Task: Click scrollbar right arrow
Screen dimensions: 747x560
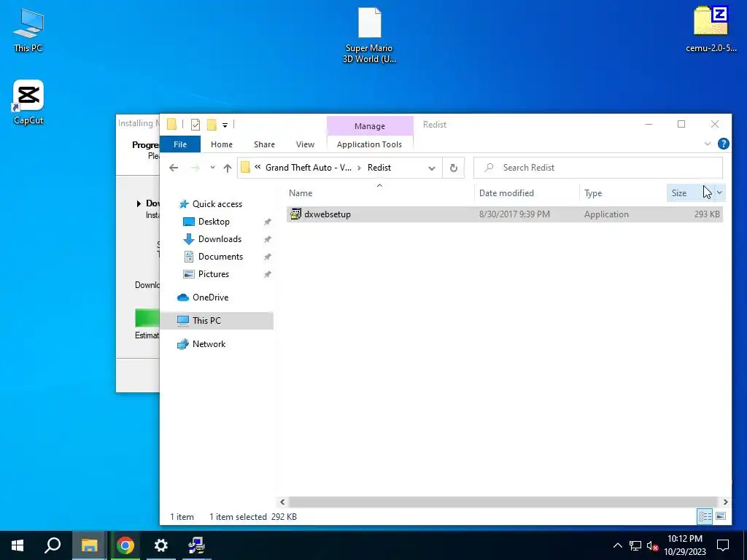Action: (725, 502)
